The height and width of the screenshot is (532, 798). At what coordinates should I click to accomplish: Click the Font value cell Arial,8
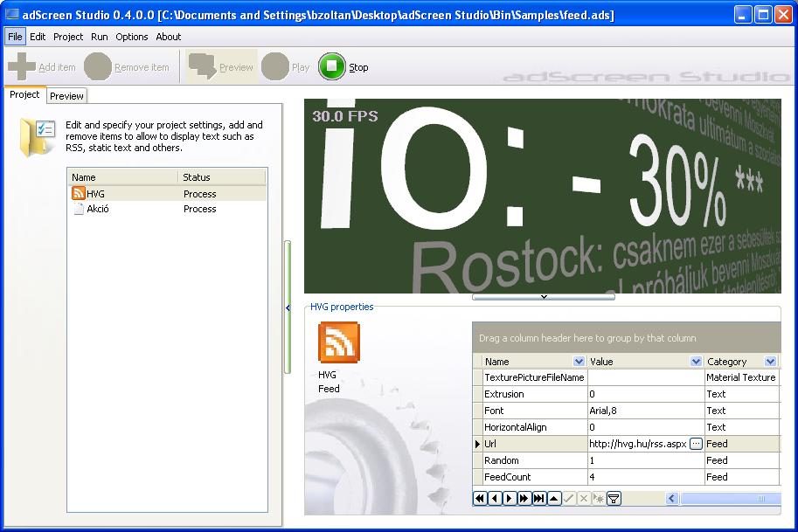pos(645,411)
